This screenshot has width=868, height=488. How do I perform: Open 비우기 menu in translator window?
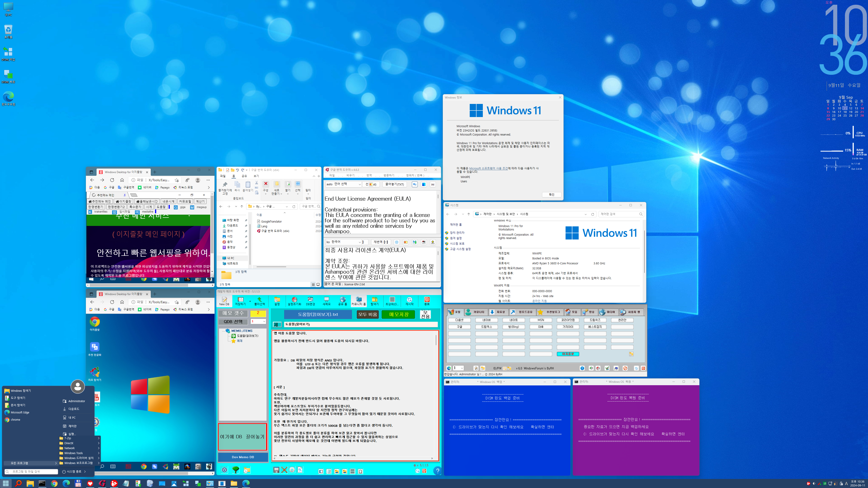[x=350, y=175]
